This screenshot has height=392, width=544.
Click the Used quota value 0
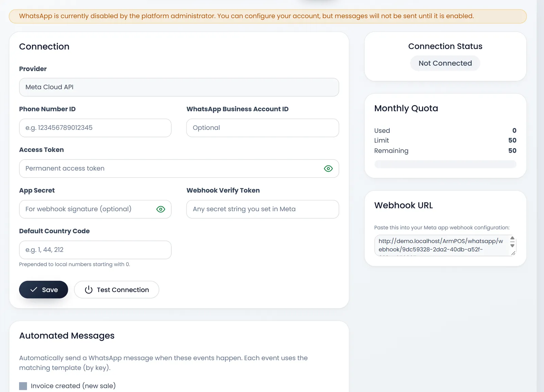point(514,131)
